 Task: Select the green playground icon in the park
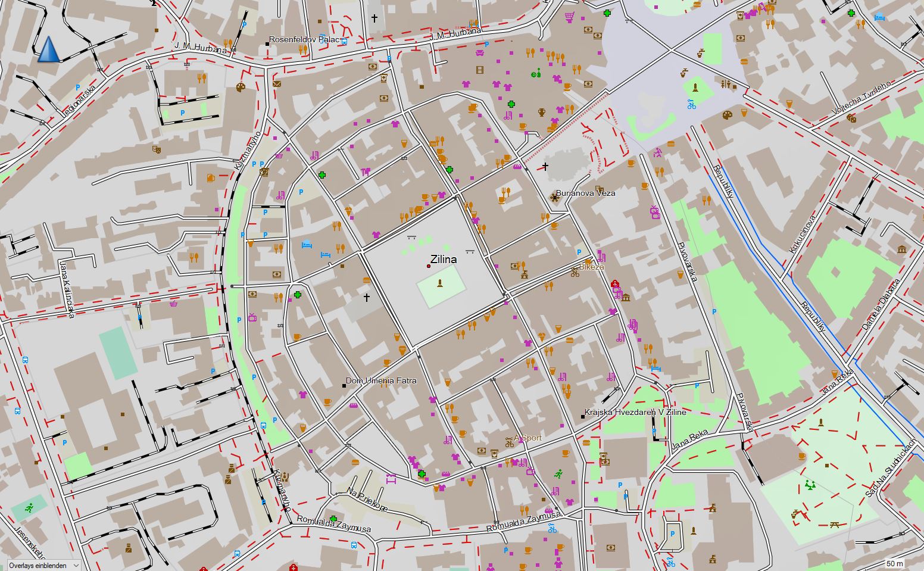point(810,485)
